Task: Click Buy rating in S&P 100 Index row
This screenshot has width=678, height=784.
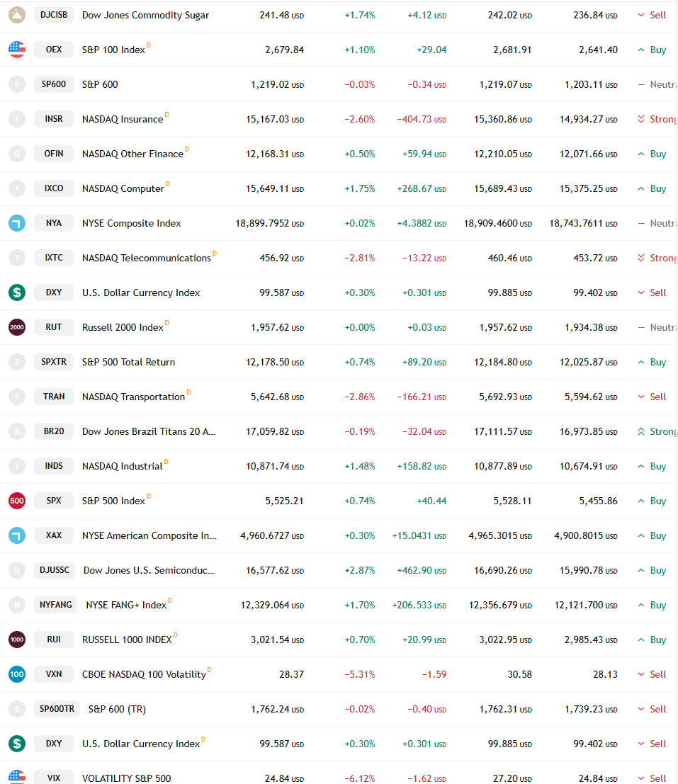Action: (x=652, y=50)
